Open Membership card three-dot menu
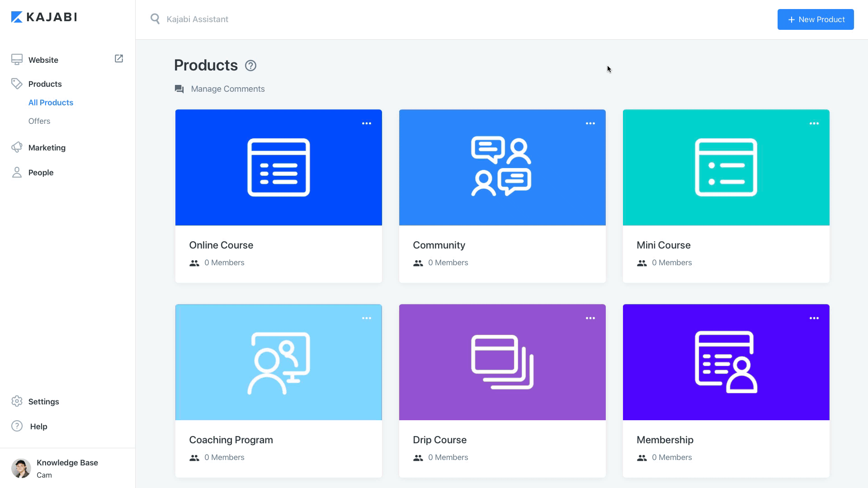Image resolution: width=868 pixels, height=488 pixels. (x=814, y=318)
